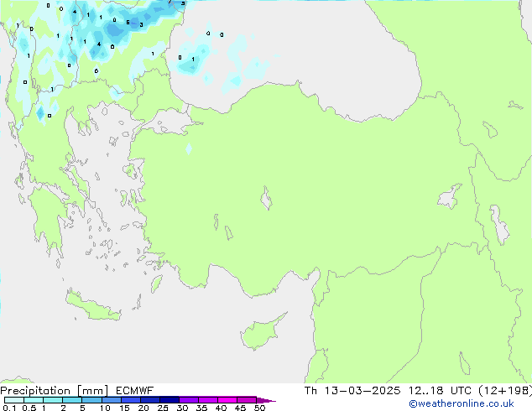This screenshot has height=411, width=532.
Task: Select the 0.1–0.5 mm legend swatch
Action: [x=14, y=400]
